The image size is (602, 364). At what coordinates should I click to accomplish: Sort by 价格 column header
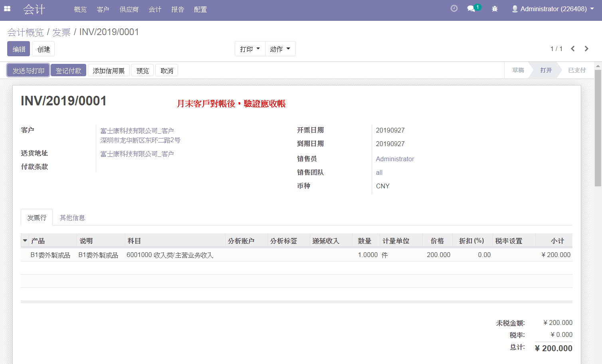(437, 241)
